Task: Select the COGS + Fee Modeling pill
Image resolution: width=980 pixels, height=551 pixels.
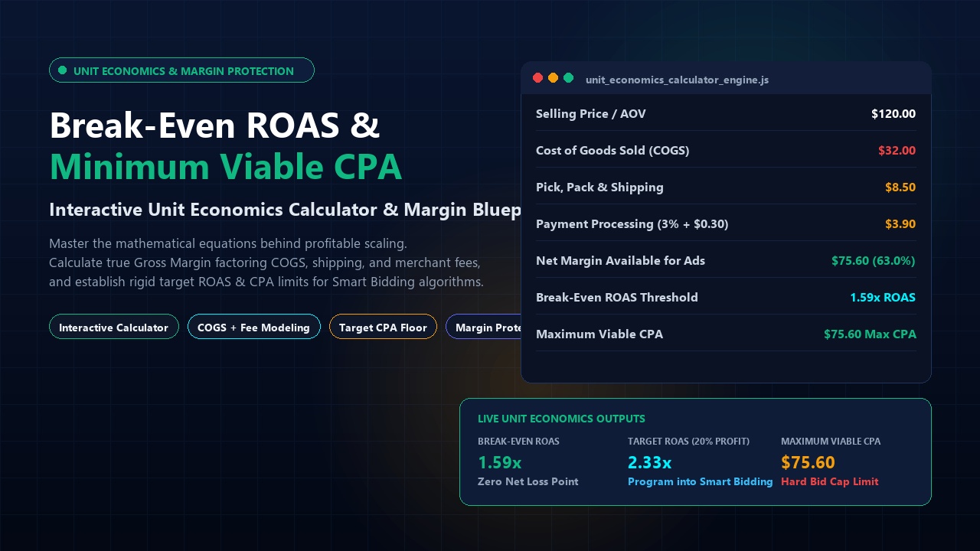Action: click(253, 327)
